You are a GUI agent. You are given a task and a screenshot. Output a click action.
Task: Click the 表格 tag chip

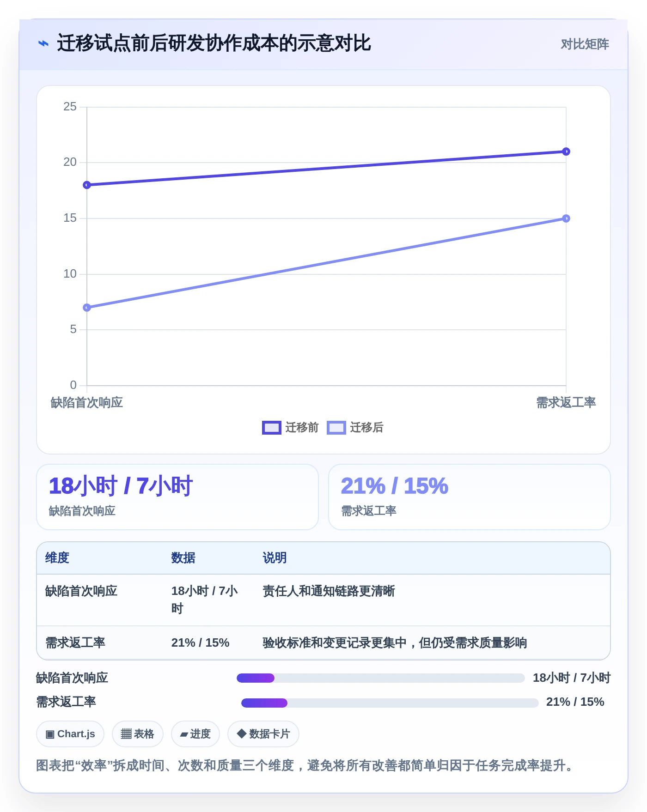138,734
